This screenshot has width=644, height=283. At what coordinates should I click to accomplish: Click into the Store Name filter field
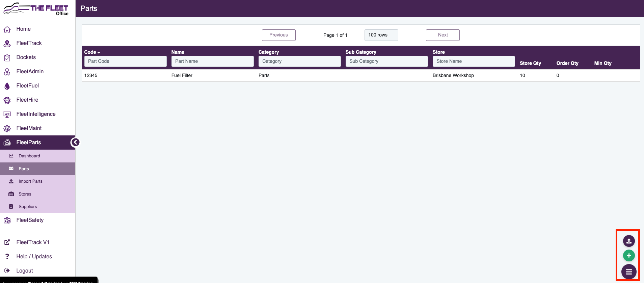(474, 61)
